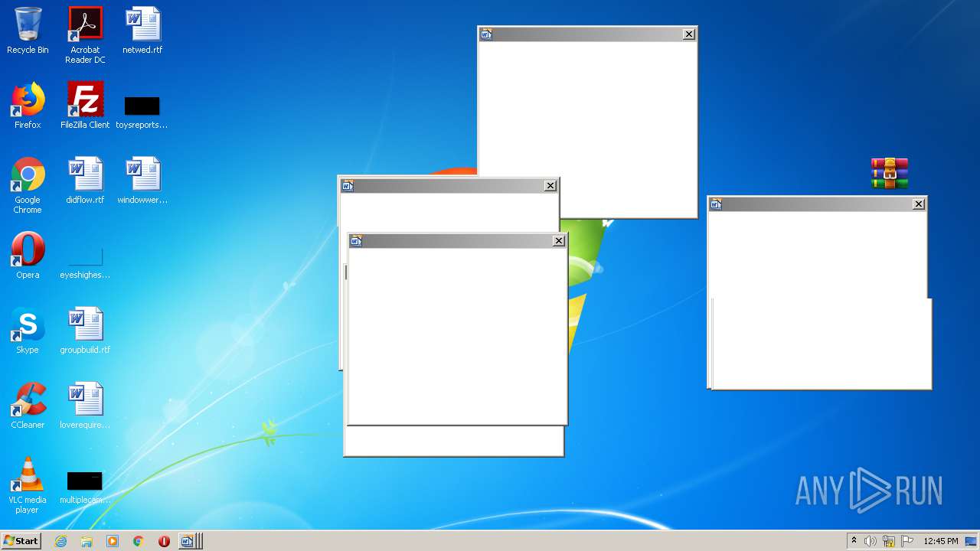Launch Acrobat Reader DC from desktop
Image resolution: width=980 pixels, height=551 pixels.
pyautogui.click(x=85, y=35)
